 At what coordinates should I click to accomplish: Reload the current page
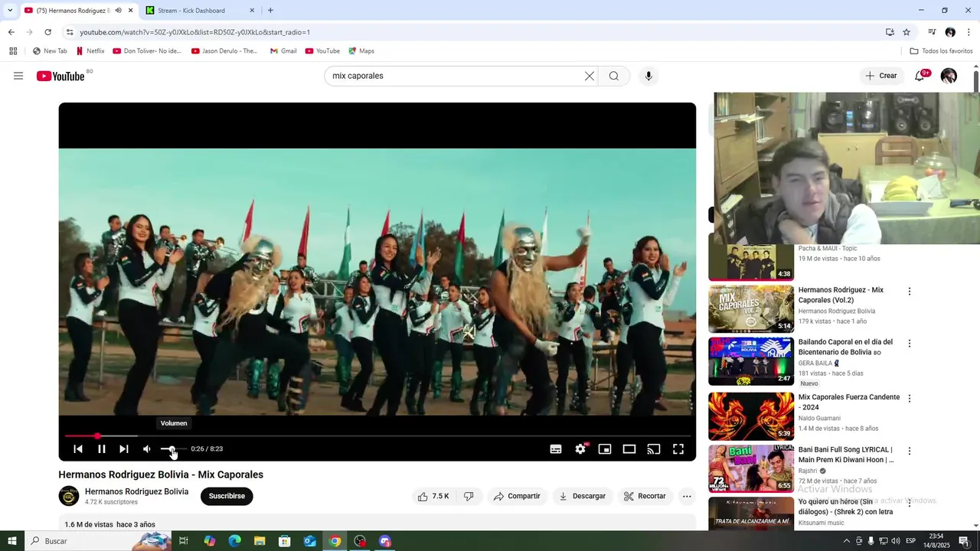pos(47,32)
